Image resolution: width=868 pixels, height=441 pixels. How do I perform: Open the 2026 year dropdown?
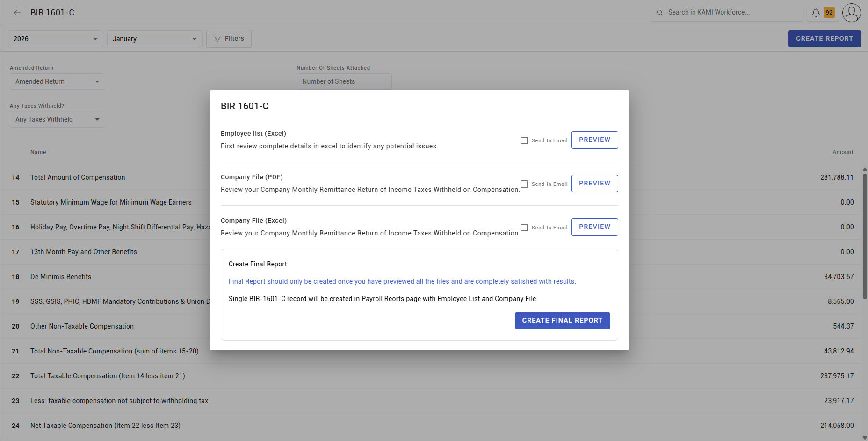click(x=56, y=39)
